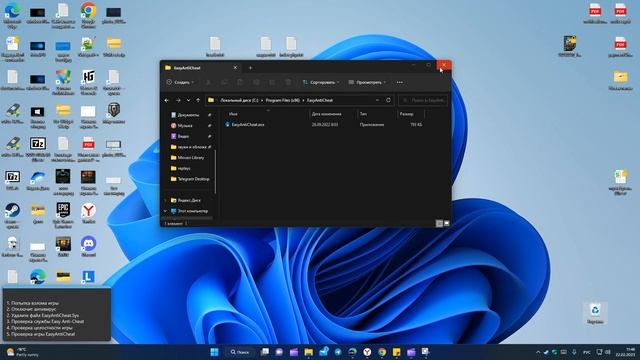Open Mail from the taskbar
The height and width of the screenshot is (360, 640).
point(324,351)
